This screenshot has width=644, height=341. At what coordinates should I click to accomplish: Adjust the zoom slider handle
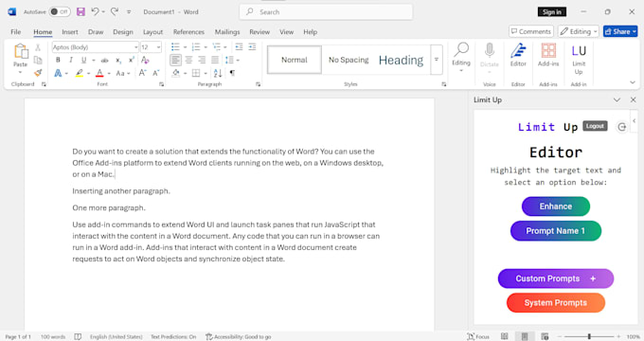(589, 336)
